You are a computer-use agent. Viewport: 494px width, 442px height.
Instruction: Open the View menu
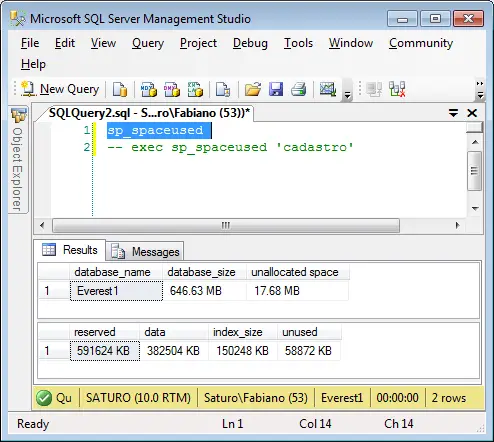[103, 43]
